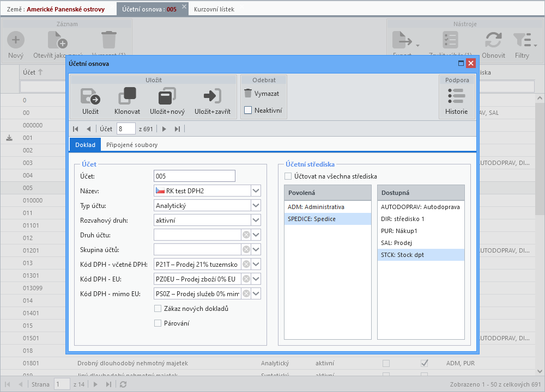Toggle unchecked box in row 01801
Screen dimensions: 545x392
tap(386, 363)
